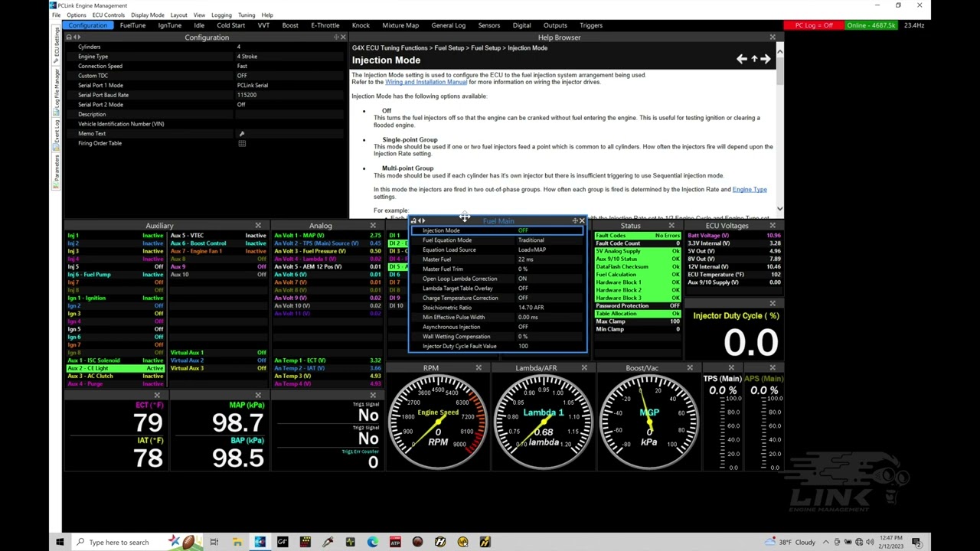Select the Equation Load Source setting
980x551 pixels.
pos(498,249)
